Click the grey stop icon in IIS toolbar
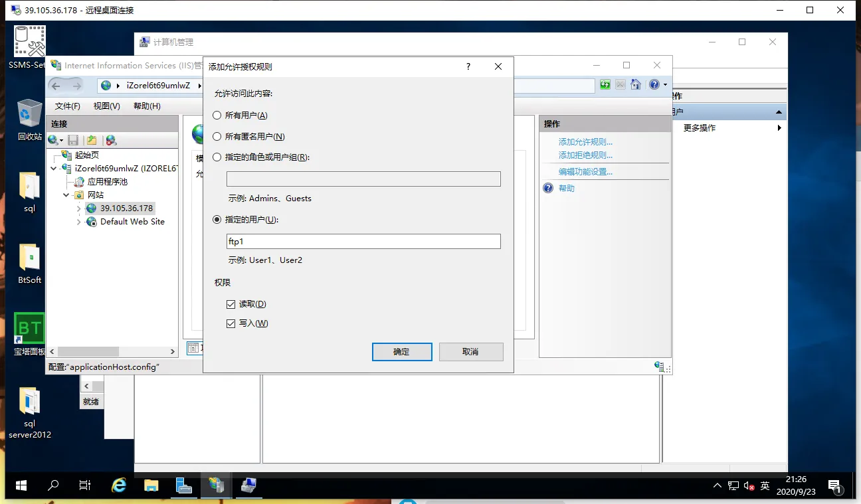This screenshot has height=504, width=861. [x=620, y=85]
